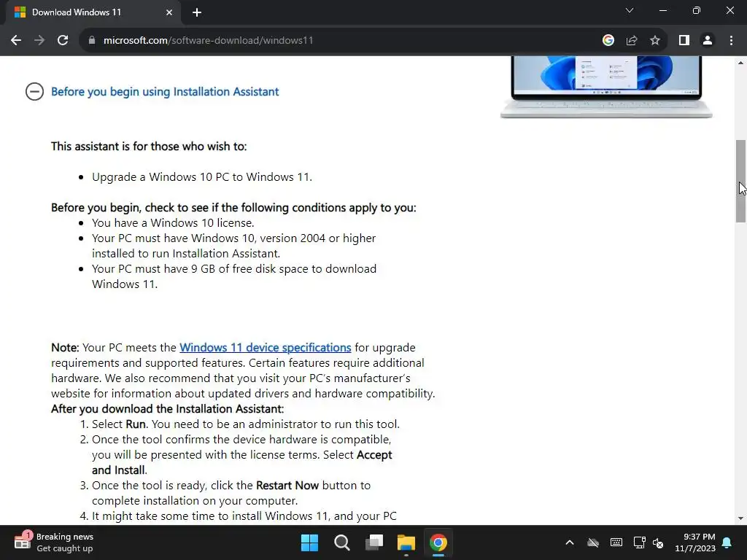
Task: Click the vertical scrollbar thumb
Action: coord(740,181)
